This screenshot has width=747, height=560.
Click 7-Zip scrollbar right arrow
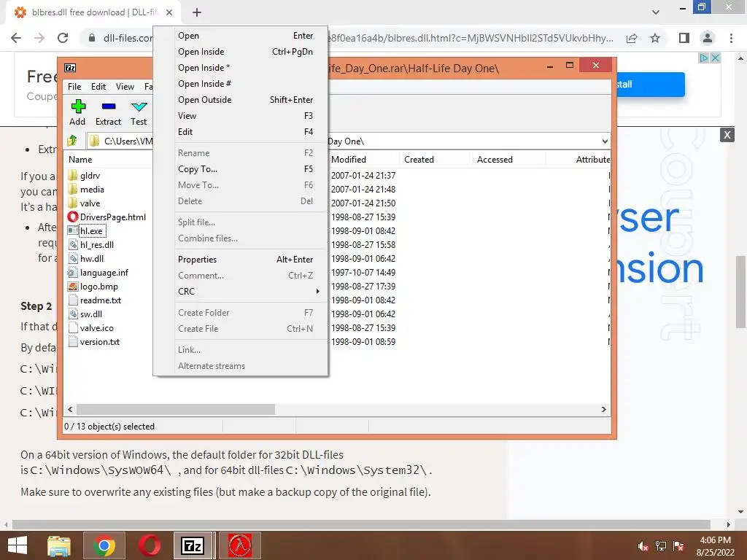(603, 410)
